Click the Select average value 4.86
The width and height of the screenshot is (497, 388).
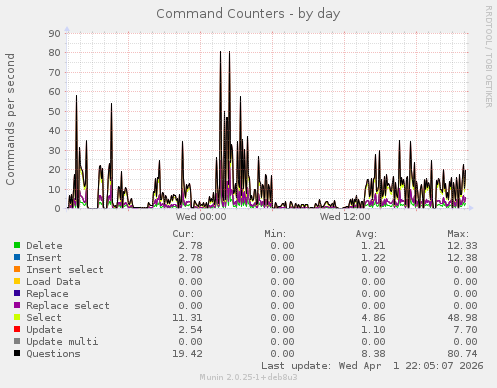tap(373, 318)
